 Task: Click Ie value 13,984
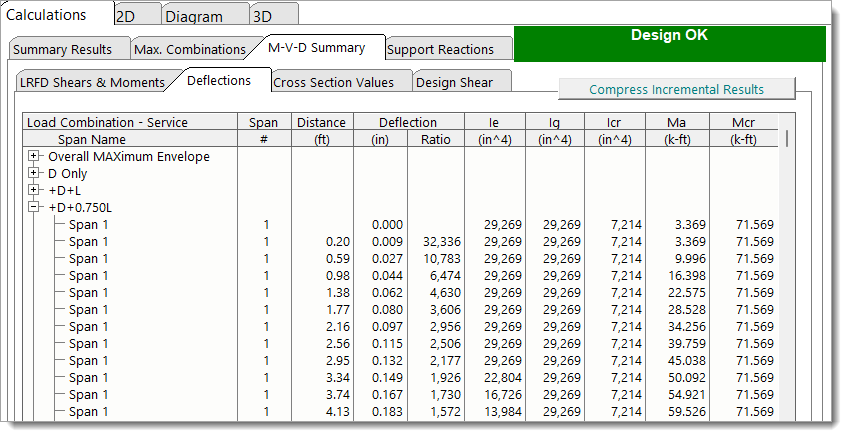point(503,412)
